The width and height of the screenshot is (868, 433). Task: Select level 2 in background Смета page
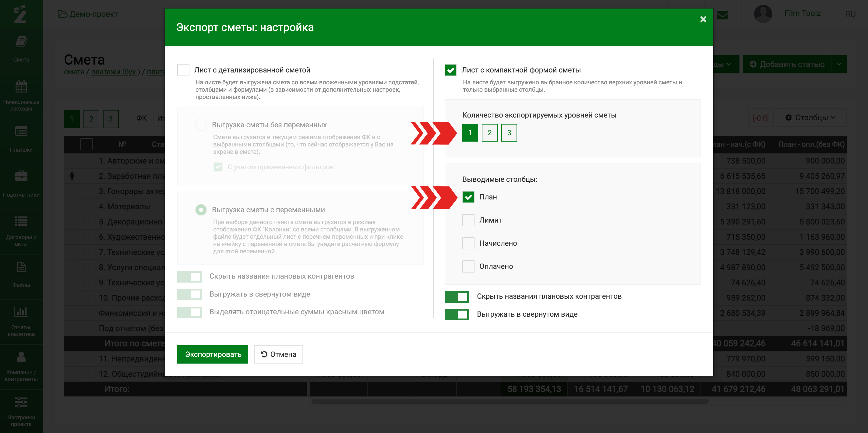[91, 119]
